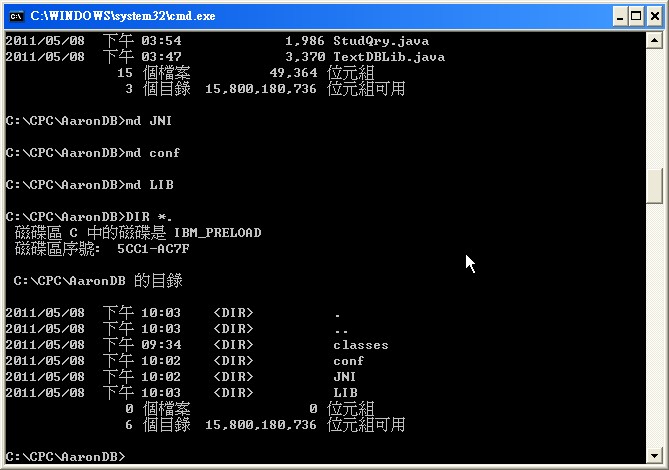
Task: Click the 'conf' directory entry
Action: point(349,361)
